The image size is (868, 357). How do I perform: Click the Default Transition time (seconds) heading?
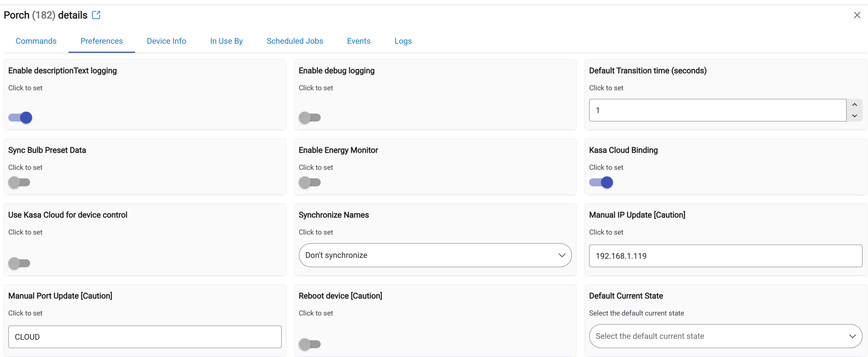click(x=648, y=71)
